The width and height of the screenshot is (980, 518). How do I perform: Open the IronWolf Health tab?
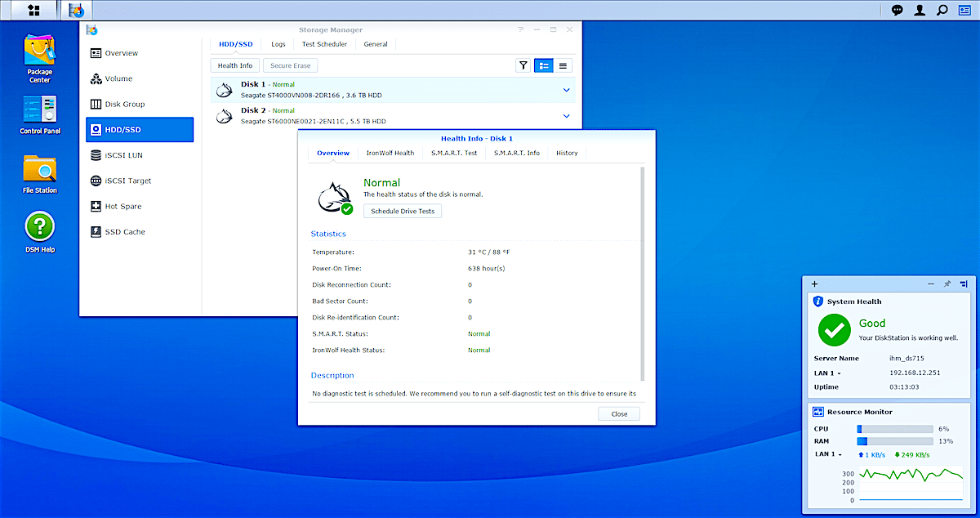[390, 153]
